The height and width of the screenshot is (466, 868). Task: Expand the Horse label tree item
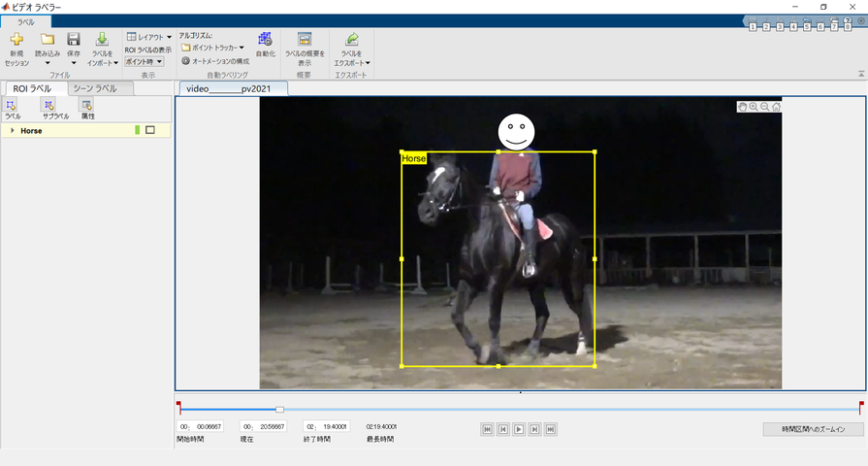[12, 130]
